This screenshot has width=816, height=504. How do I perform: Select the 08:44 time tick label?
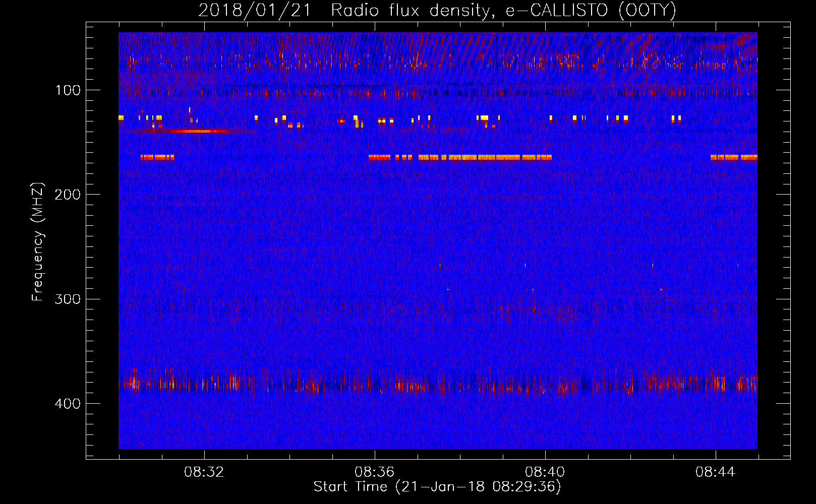coord(716,472)
